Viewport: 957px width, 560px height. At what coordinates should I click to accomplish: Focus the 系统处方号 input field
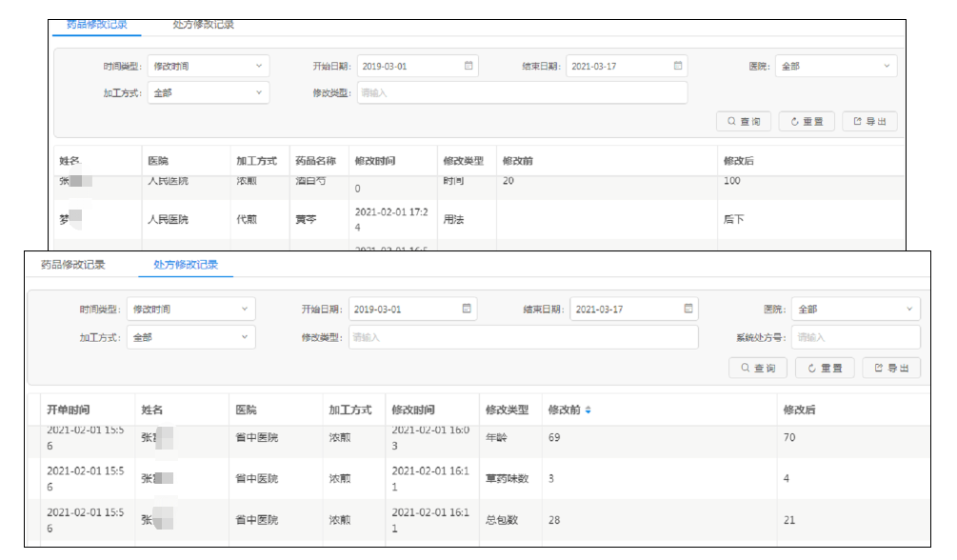coord(855,337)
